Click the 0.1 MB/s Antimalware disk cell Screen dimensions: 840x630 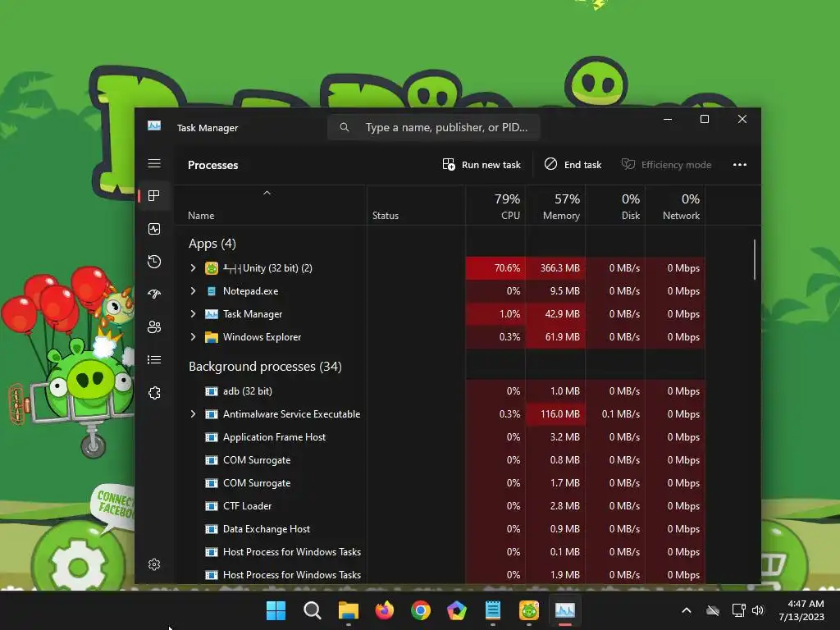(615, 414)
